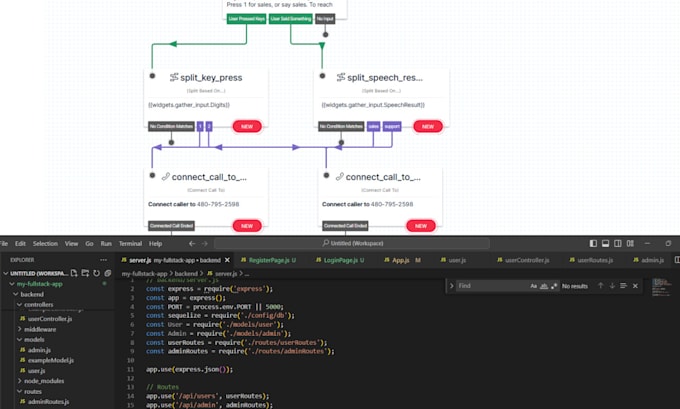The height and width of the screenshot is (409, 680).
Task: Select the User Said Something transition
Action: click(291, 19)
